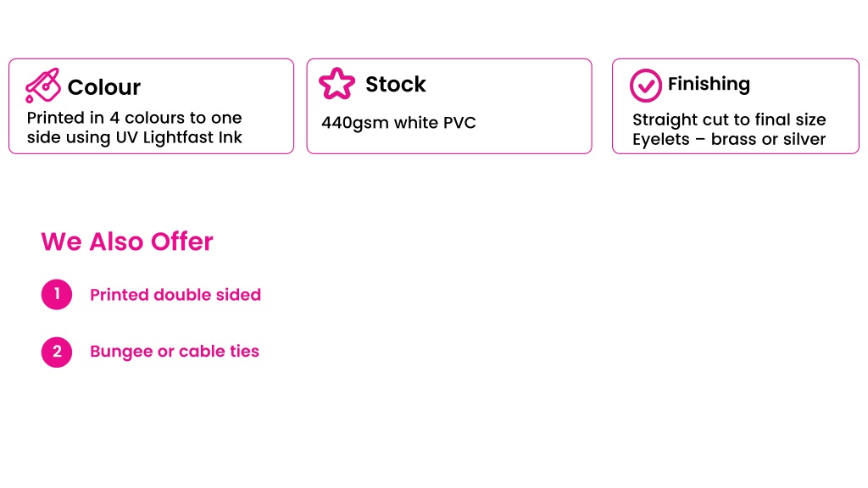This screenshot has width=868, height=488.
Task: Open the Printed double sided option
Action: point(175,294)
